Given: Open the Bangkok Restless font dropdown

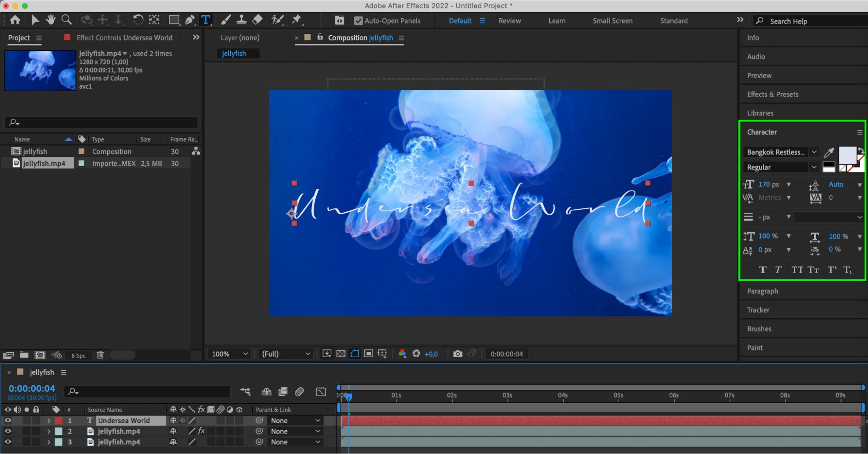Looking at the screenshot, I should [x=814, y=152].
